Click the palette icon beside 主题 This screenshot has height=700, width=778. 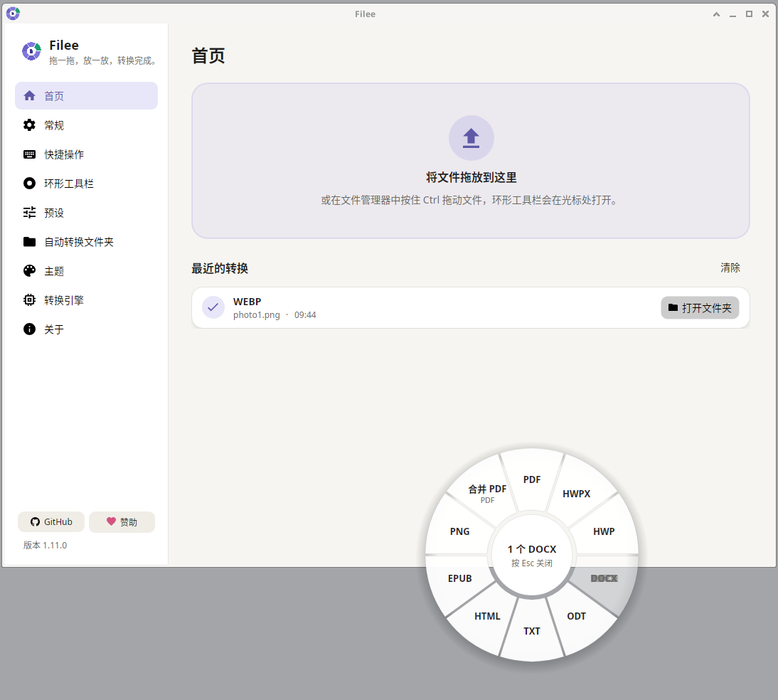(29, 270)
